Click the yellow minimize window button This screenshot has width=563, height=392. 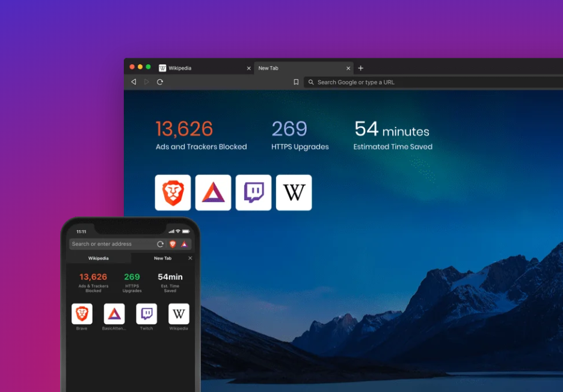(140, 67)
